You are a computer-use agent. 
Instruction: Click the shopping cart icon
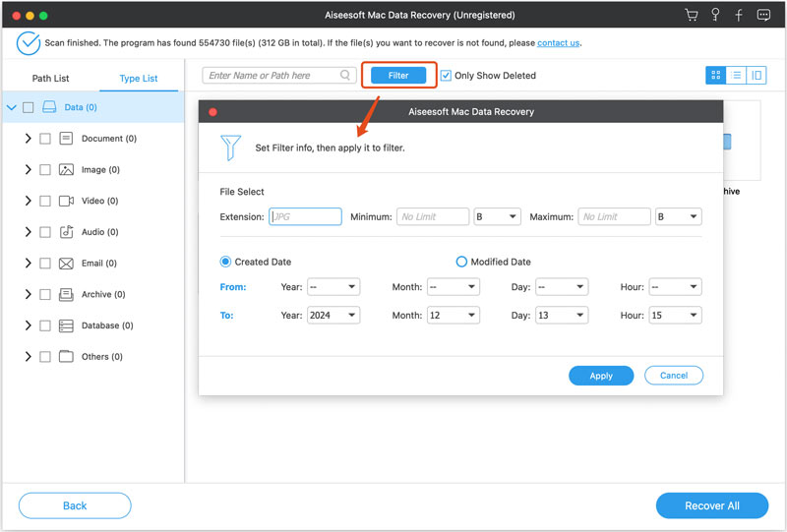tap(693, 16)
